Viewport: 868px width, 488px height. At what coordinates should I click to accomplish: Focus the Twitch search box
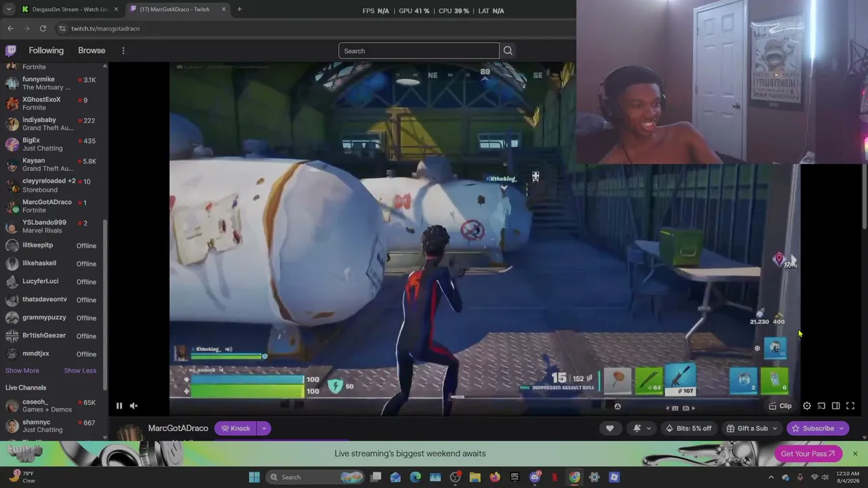click(418, 51)
